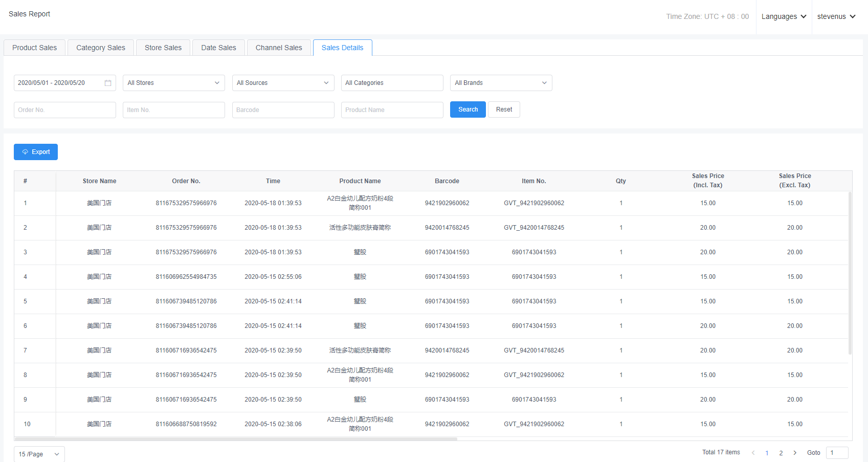Open the All Sources dropdown
The width and height of the screenshot is (868, 462).
(x=283, y=83)
